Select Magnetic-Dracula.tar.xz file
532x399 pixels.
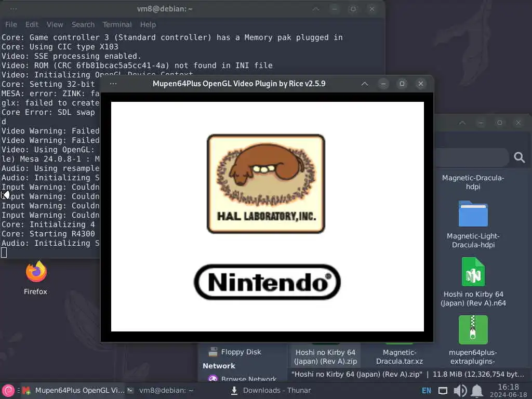400,356
